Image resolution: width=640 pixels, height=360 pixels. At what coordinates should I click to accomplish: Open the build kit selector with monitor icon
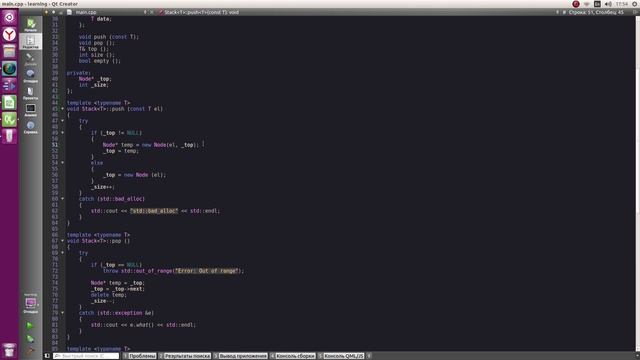(x=31, y=304)
